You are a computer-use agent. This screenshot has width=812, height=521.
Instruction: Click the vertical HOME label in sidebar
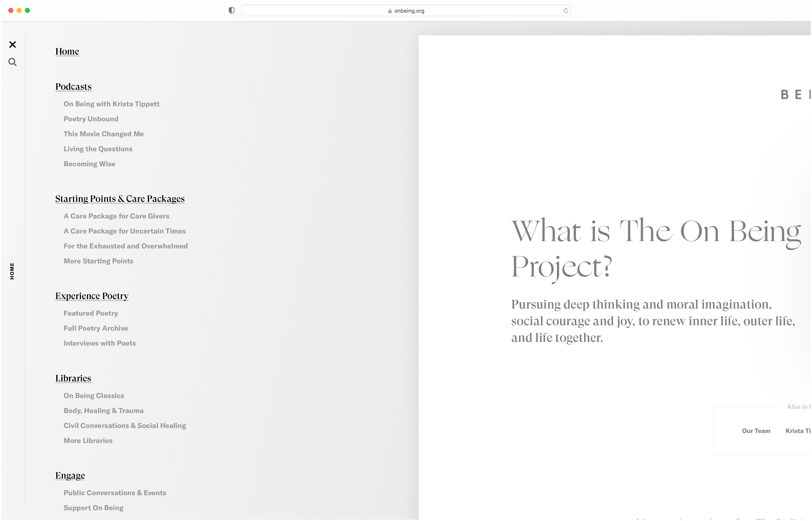[12, 271]
